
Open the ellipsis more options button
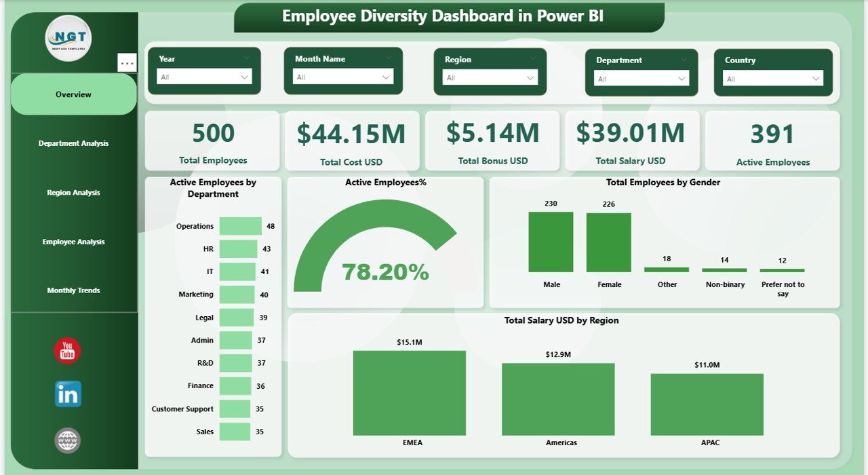(x=126, y=63)
